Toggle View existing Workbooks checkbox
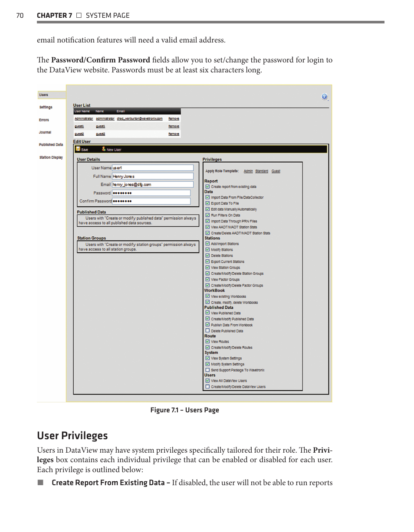 (x=208, y=296)
